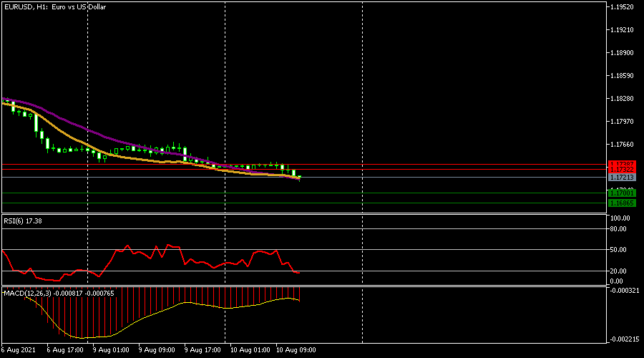Click the 9 Aug 17:00 time label
Screen dimensions: 644x358
click(x=204, y=351)
